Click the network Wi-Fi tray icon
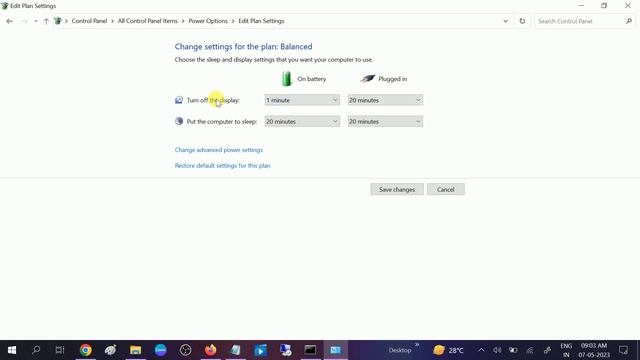This screenshot has height=360, width=640. point(530,350)
